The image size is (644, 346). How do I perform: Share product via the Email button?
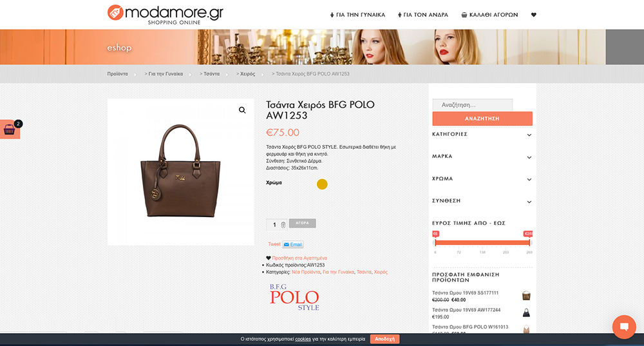tap(293, 244)
